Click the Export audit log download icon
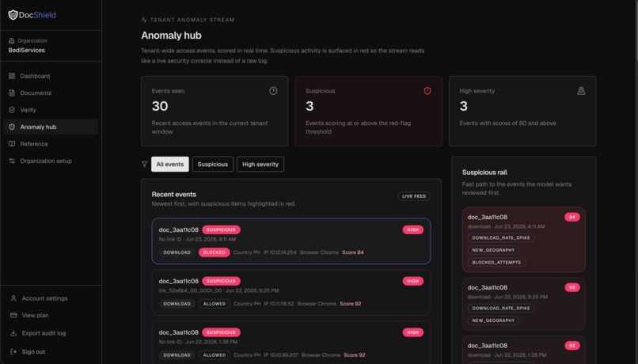 pyautogui.click(x=13, y=333)
